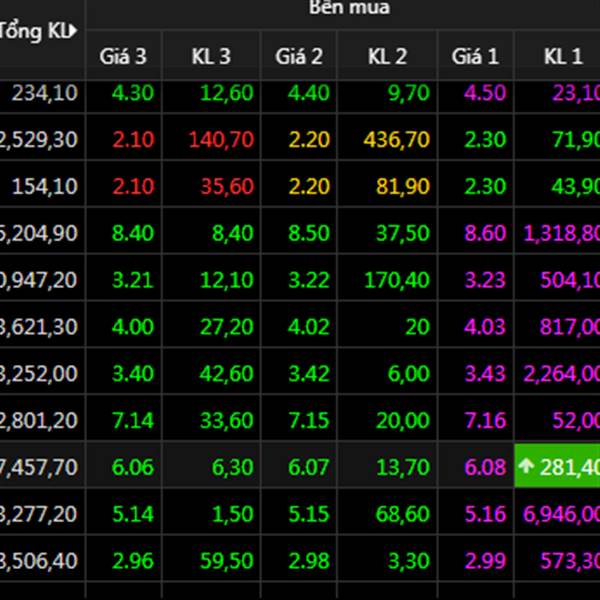600x600 pixels.
Task: Click red 2.10 price in the 140,70 row
Action: point(134,139)
